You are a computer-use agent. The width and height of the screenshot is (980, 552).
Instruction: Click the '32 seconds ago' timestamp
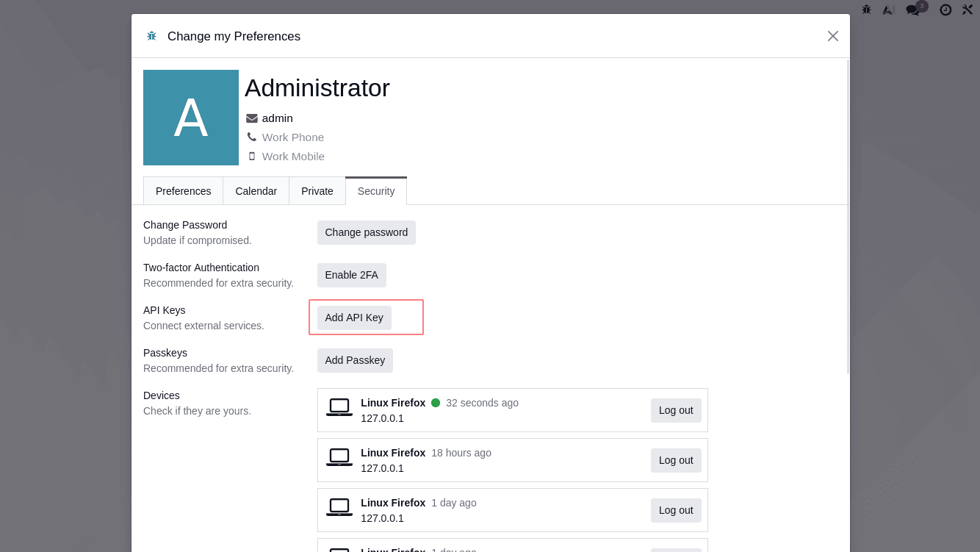point(482,403)
